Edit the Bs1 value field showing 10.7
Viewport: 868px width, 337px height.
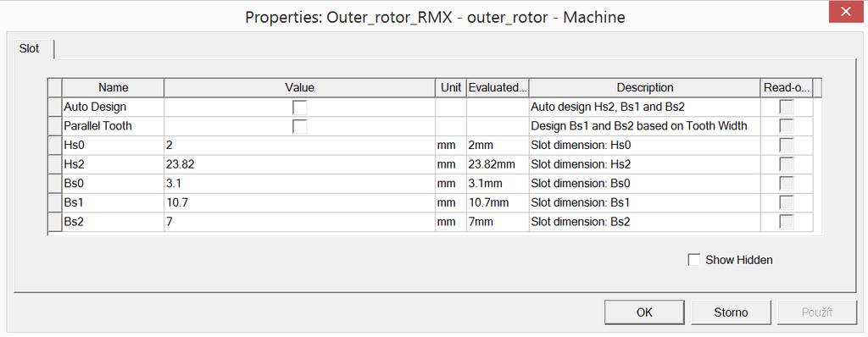tap(299, 202)
